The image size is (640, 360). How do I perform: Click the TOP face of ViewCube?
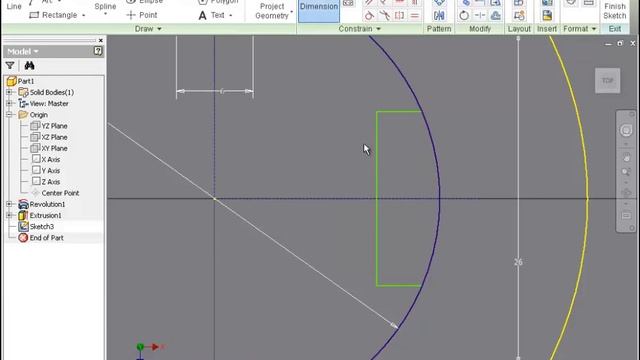tap(607, 80)
